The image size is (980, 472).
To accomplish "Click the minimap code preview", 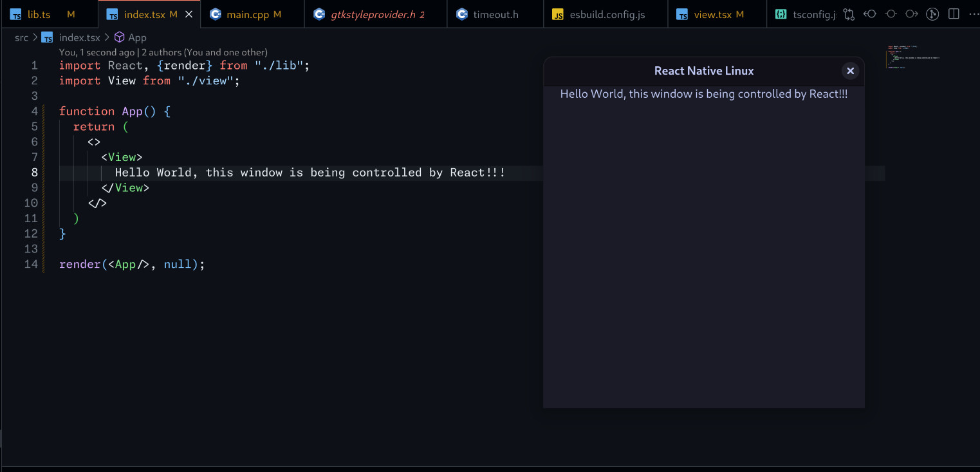I will [x=914, y=56].
